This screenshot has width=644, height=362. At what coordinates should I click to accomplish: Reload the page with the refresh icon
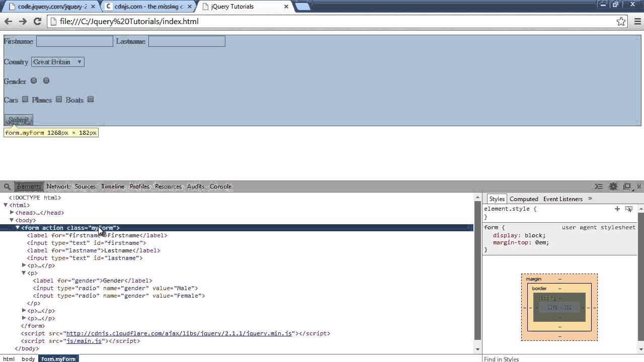click(x=37, y=21)
